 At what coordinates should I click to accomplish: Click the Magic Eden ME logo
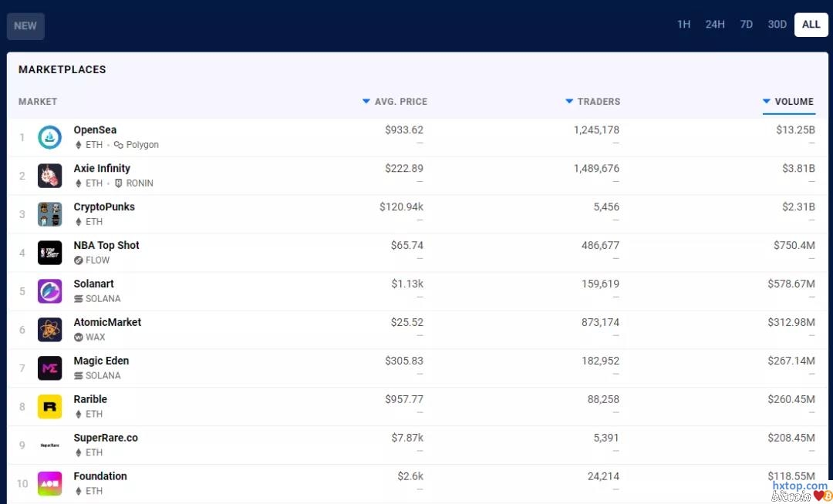tap(50, 368)
